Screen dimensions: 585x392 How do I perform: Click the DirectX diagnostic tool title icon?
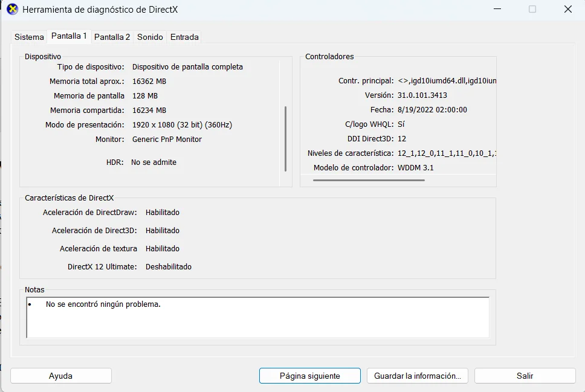tap(12, 9)
